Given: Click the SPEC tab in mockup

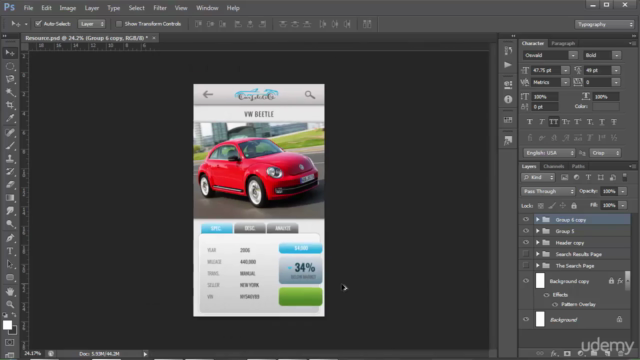Looking at the screenshot, I should click(217, 228).
